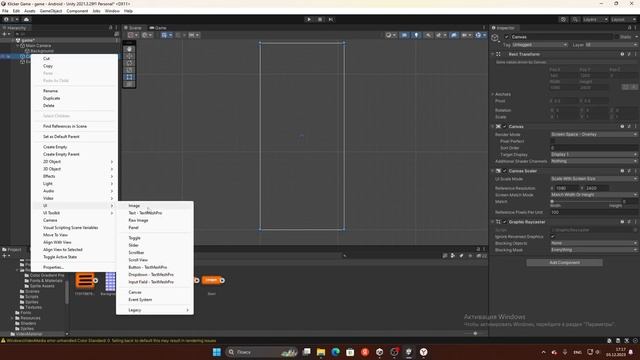Open the Render Mode dropdown
This screenshot has height=360, width=640.
(x=594, y=134)
